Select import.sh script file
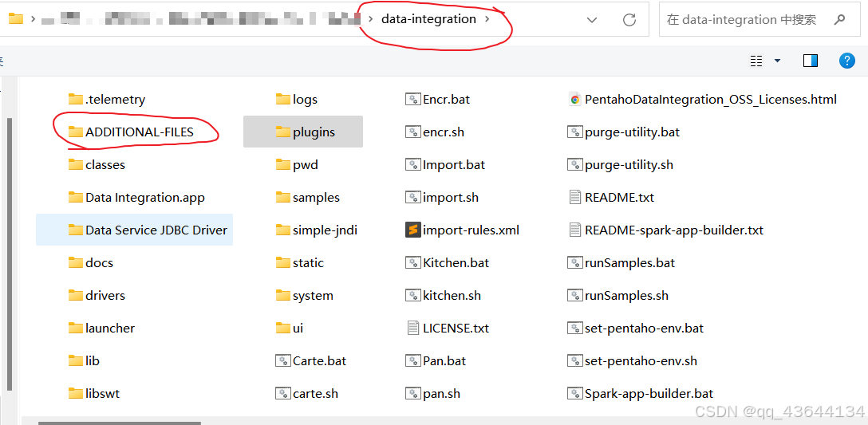868x425 pixels. click(442, 198)
